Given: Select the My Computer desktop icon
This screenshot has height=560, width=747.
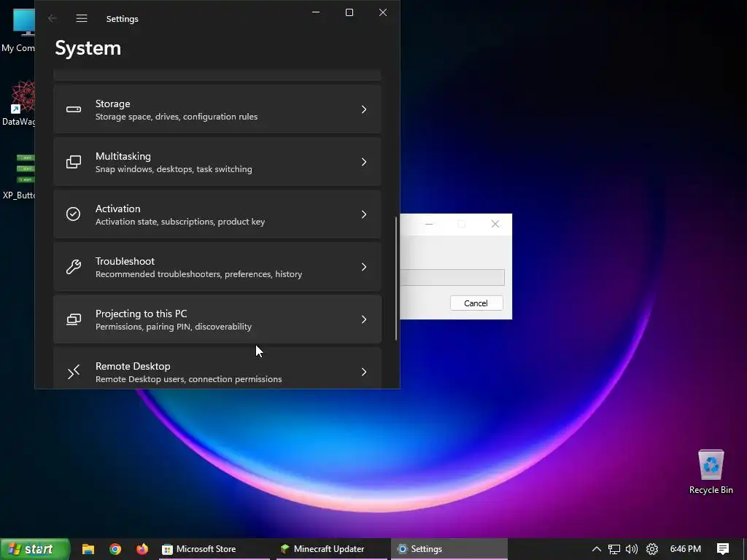Looking at the screenshot, I should click(x=18, y=29).
